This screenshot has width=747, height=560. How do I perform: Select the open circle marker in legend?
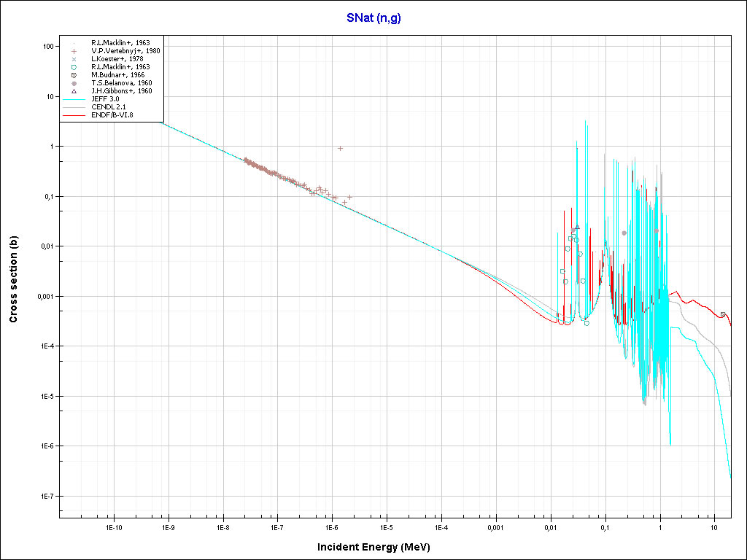click(74, 67)
